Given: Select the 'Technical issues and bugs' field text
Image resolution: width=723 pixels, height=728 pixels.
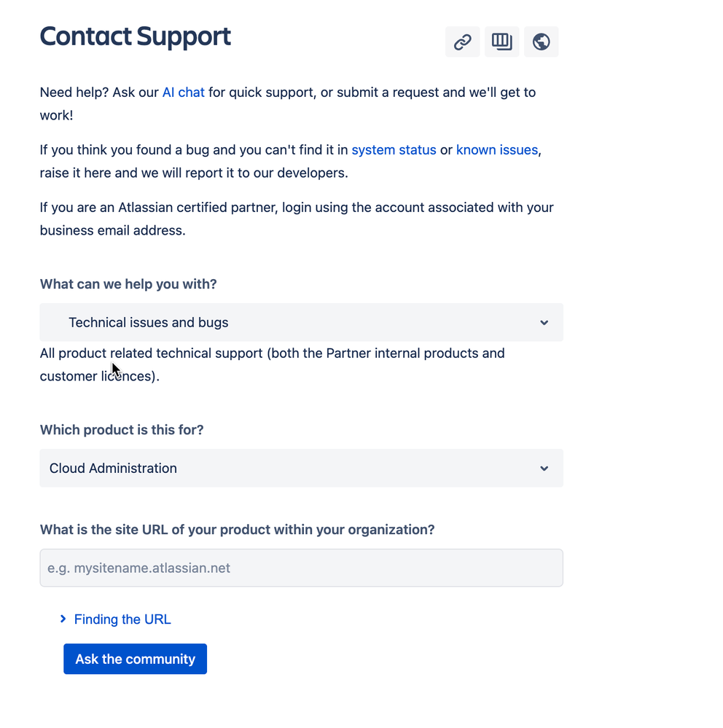Looking at the screenshot, I should pyautogui.click(x=149, y=323).
